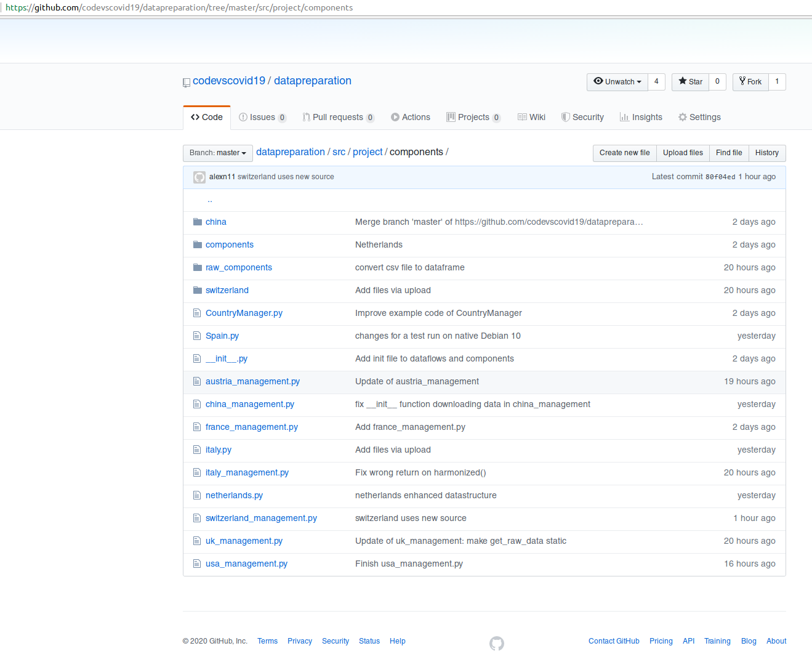This screenshot has height=667, width=812.
Task: Fork the datapreparation repository
Action: coord(750,82)
